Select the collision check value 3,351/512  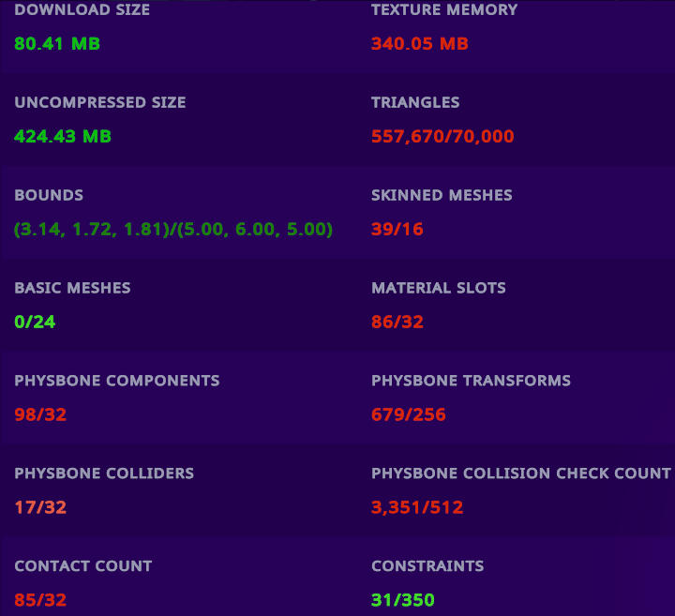(x=417, y=508)
